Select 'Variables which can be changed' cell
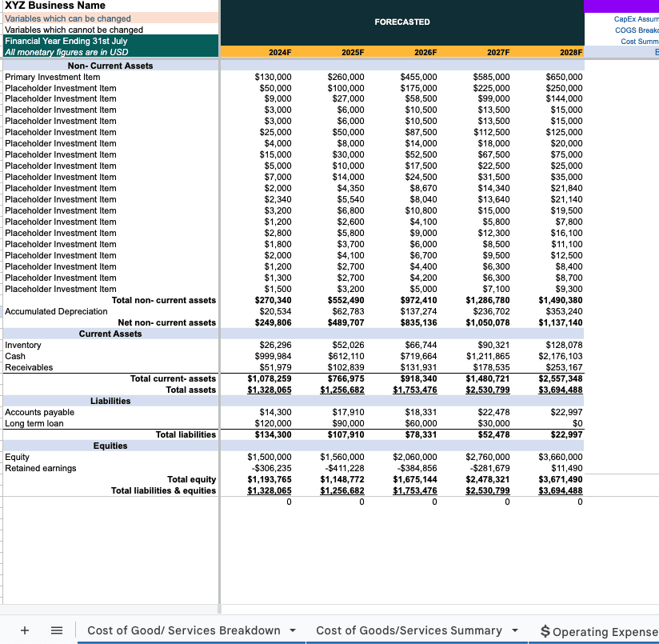Screen dimensions: 659x644 coord(111,18)
